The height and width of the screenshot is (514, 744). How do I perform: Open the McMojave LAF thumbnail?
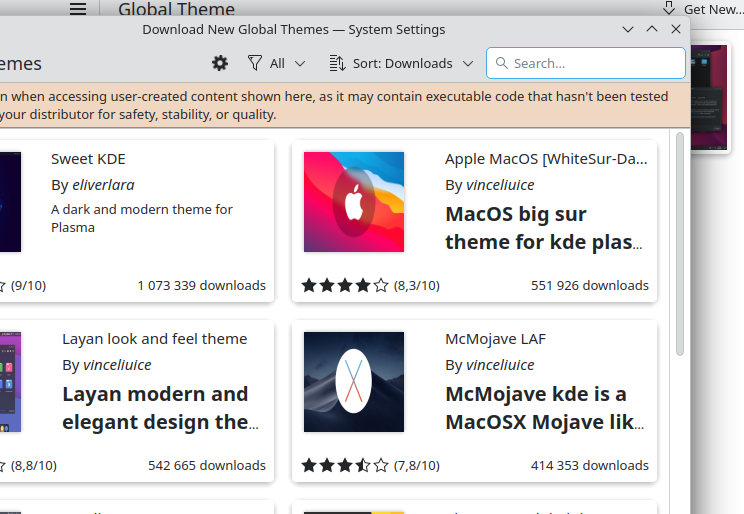tap(354, 382)
